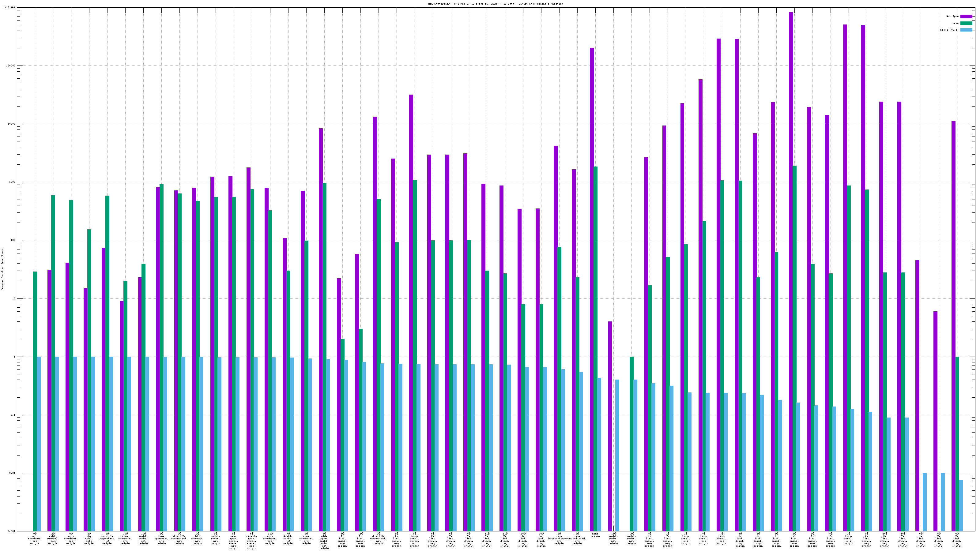This screenshot has width=980, height=551.
Task: Click the psbl.surriel.com origin axis label
Action: 53,539
